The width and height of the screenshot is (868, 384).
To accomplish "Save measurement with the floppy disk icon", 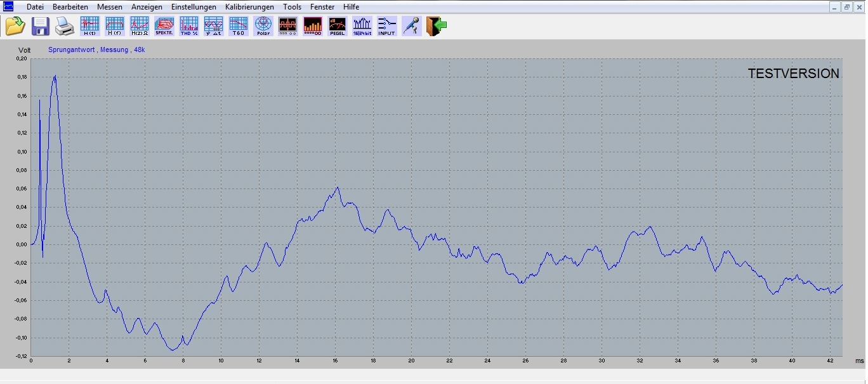I will pyautogui.click(x=41, y=26).
